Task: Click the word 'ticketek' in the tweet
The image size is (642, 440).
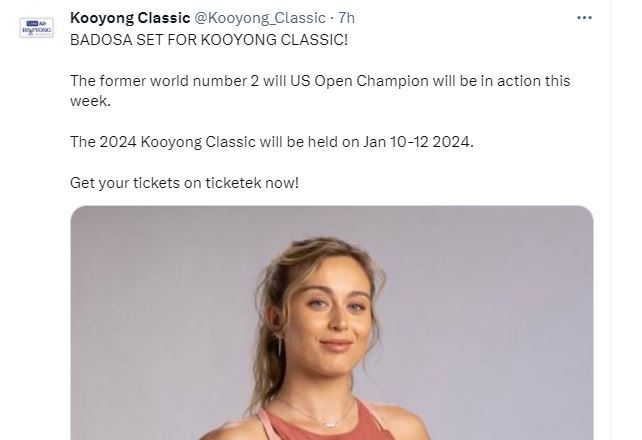Action: pos(233,183)
